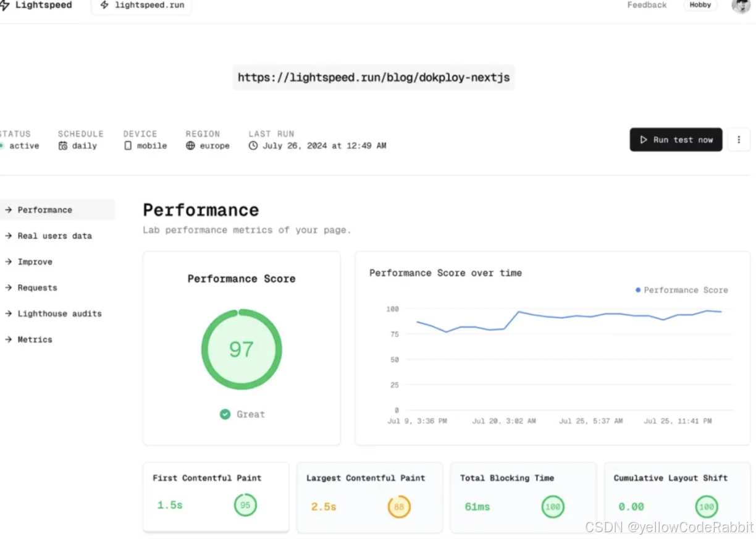This screenshot has height=539, width=756.
Task: Click the orange 88 score ring
Action: pos(399,507)
